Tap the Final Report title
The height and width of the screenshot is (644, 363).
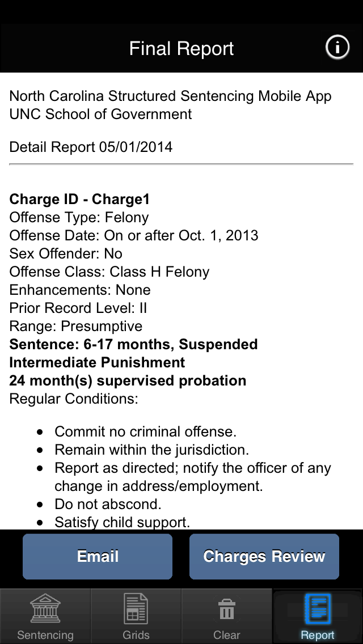181,49
